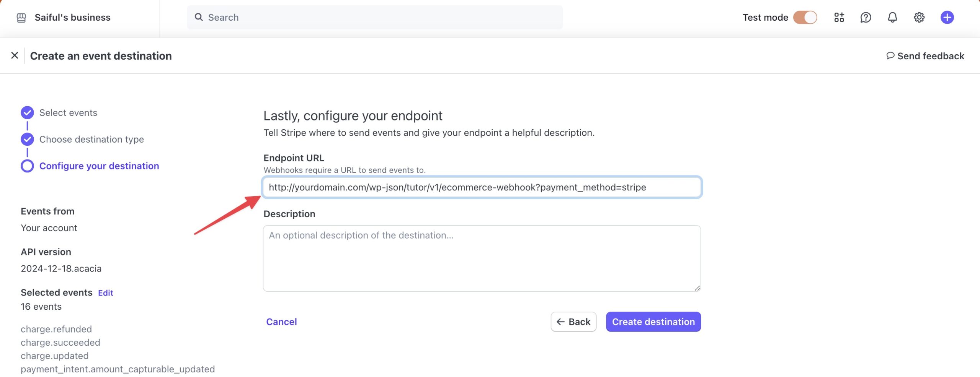Click the Send feedback speech bubble icon
The height and width of the screenshot is (377, 980).
[890, 56]
